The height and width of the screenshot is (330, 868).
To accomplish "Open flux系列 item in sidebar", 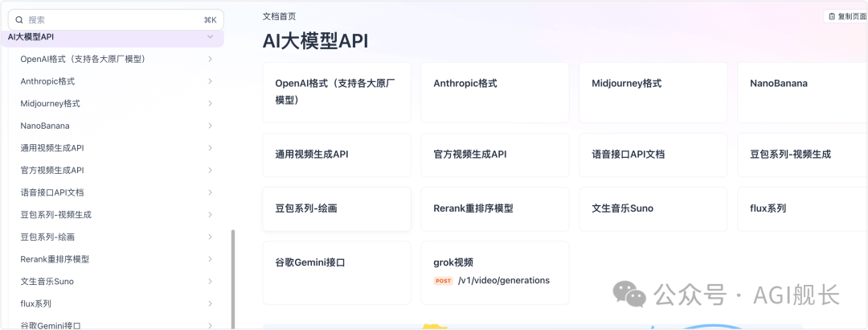I will click(x=36, y=303).
